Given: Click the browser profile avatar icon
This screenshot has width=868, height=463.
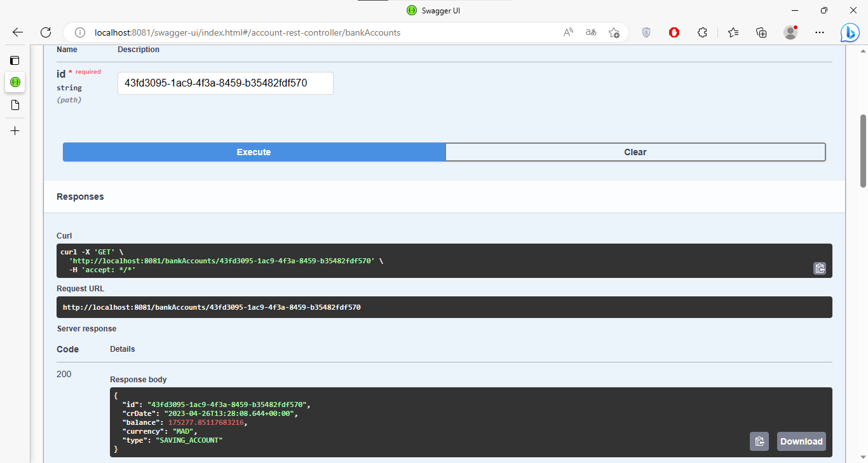Looking at the screenshot, I should 790,32.
